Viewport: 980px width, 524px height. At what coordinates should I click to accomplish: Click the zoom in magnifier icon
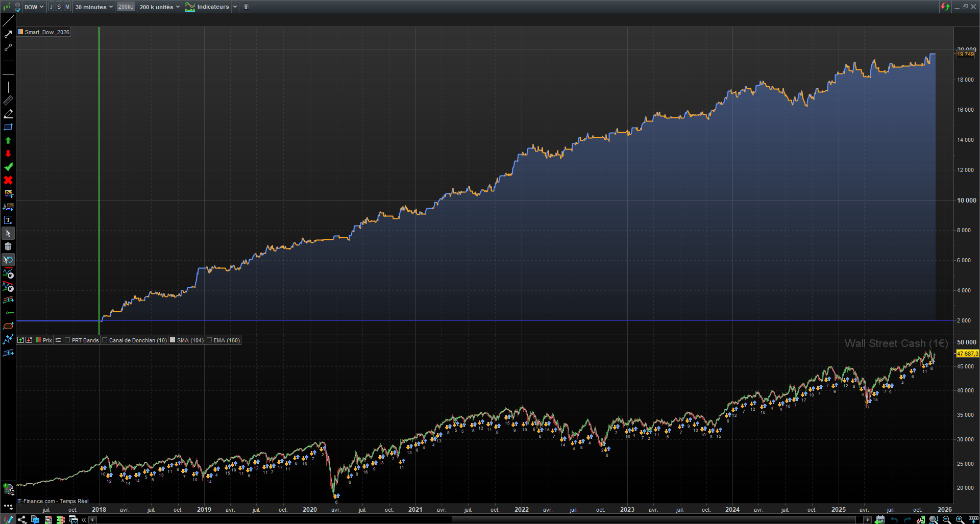click(960, 519)
